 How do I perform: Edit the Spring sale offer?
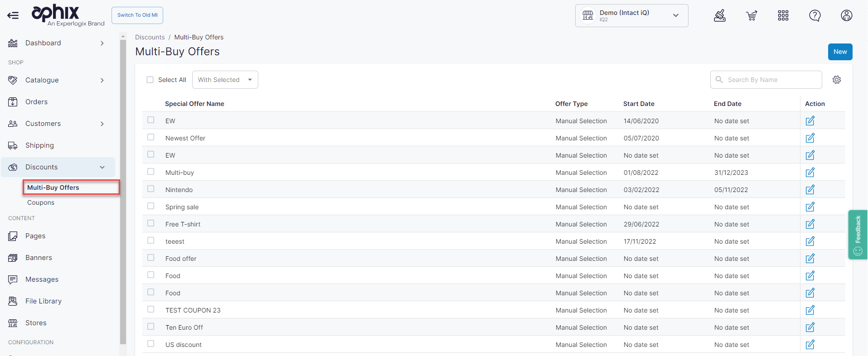click(x=810, y=207)
